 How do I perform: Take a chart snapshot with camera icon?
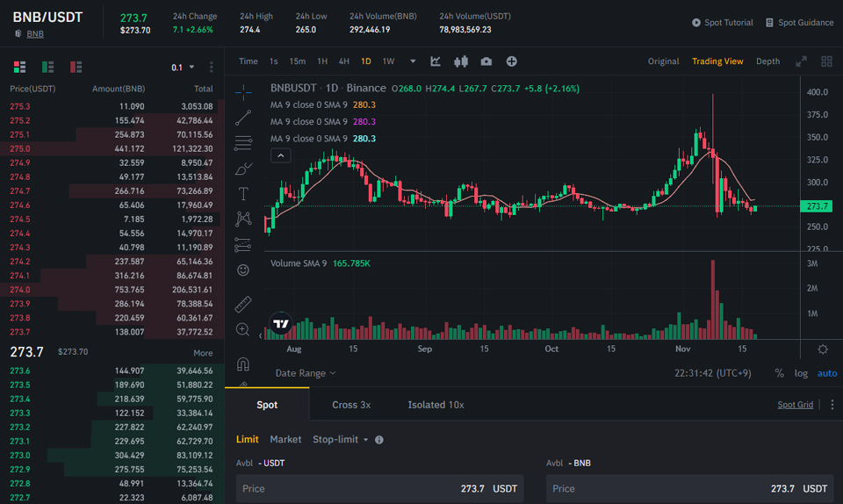pyautogui.click(x=486, y=61)
